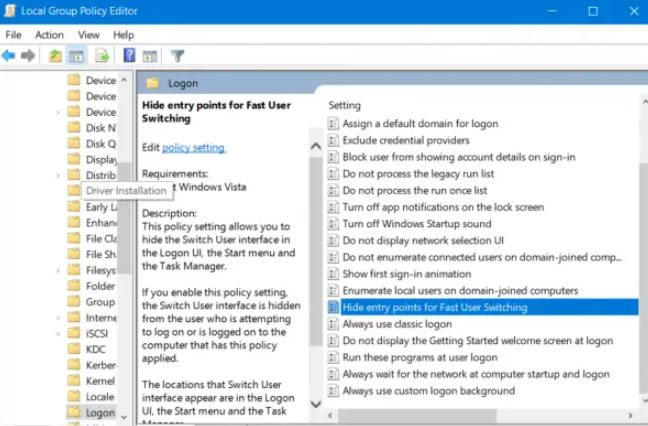
Task: Select Do not display the Getting Started welcome screen
Action: coord(478,340)
